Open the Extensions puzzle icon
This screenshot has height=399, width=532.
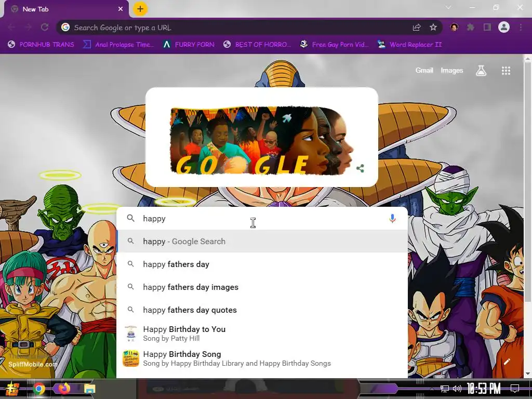click(471, 27)
